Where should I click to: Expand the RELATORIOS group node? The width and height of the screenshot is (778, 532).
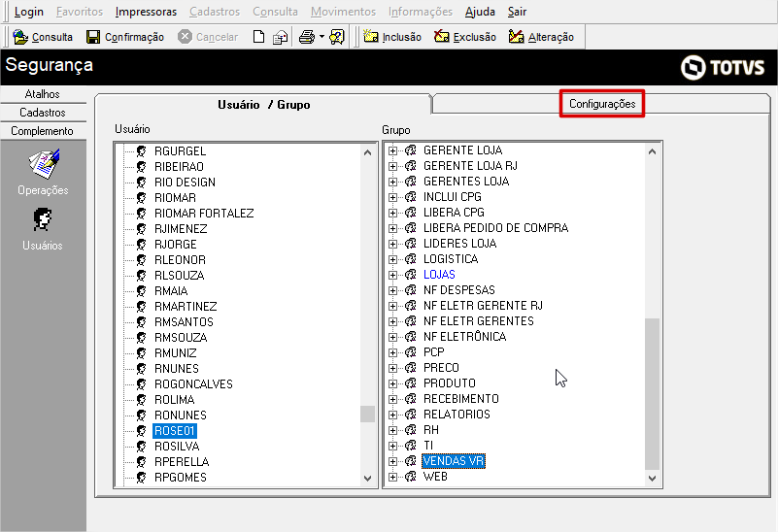pos(393,415)
